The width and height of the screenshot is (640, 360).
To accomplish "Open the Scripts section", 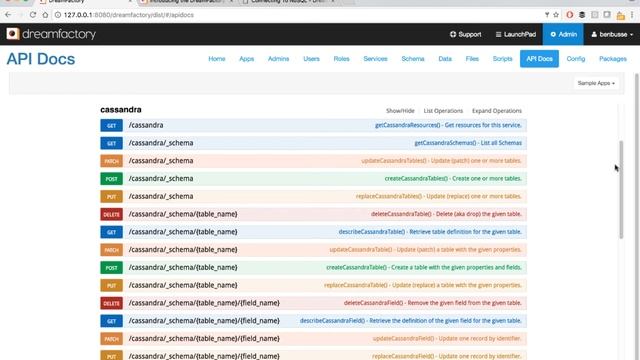I will (x=502, y=59).
